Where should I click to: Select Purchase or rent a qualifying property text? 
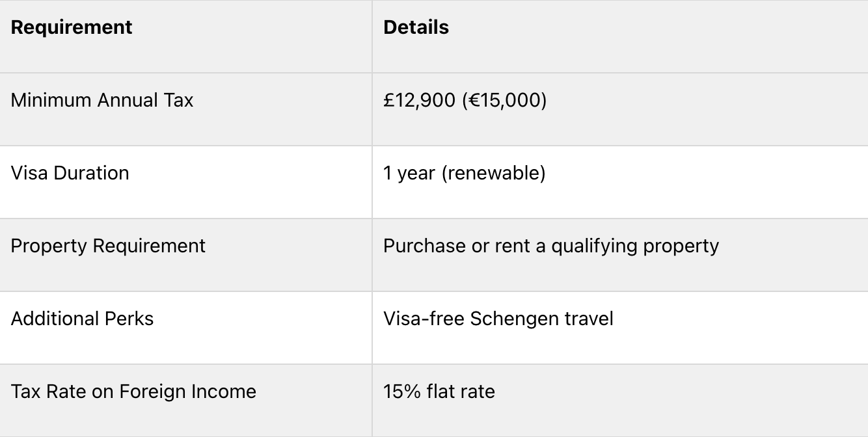(551, 246)
